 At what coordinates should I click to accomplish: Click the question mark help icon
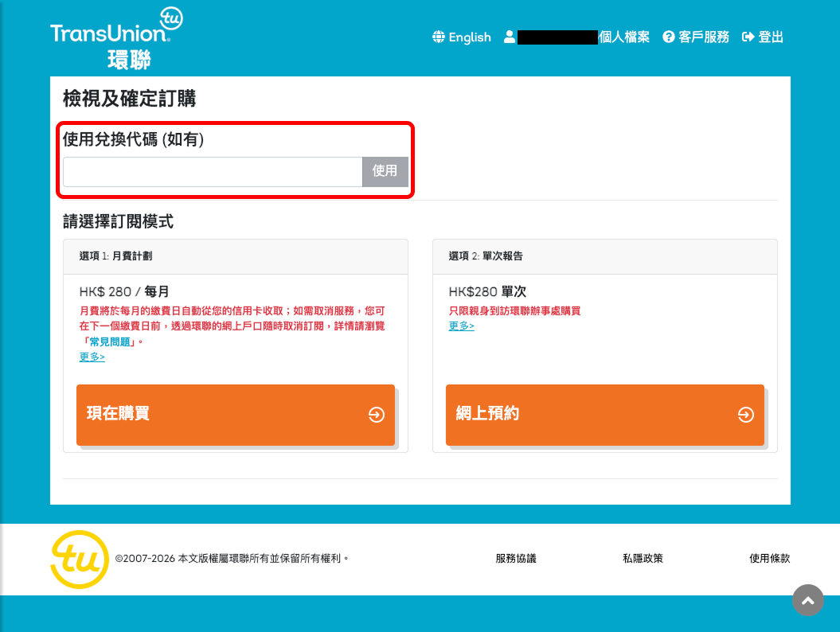pos(669,37)
